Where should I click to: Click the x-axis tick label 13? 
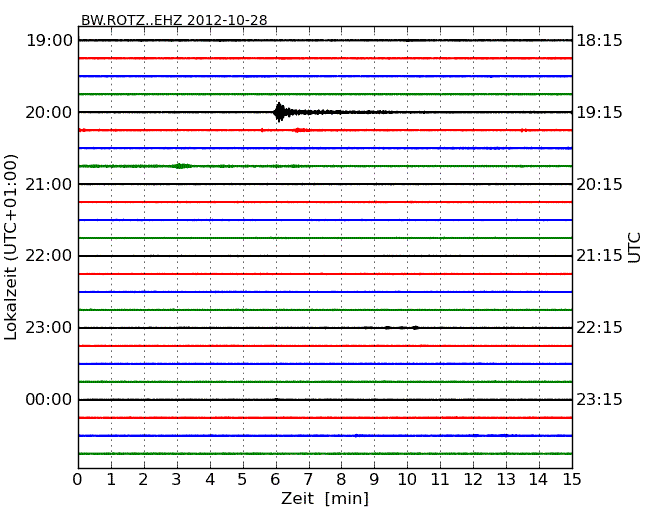tap(506, 479)
